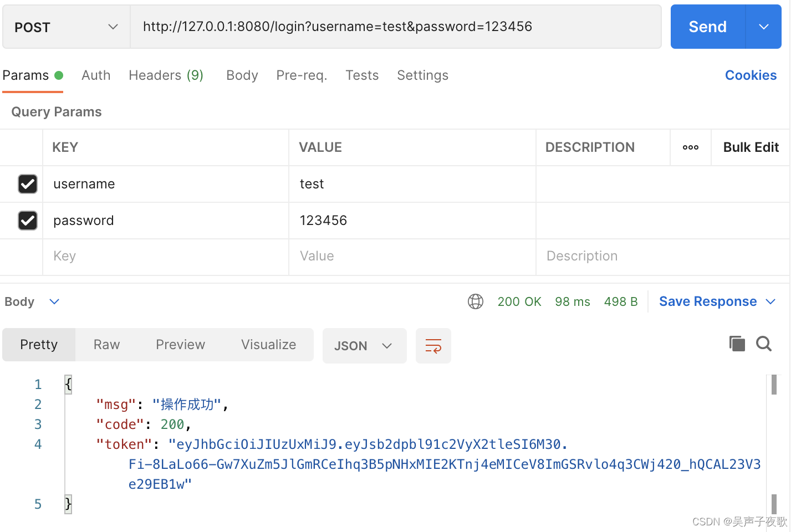Click the Query Params heading
Image resolution: width=796 pixels, height=532 pixels.
click(57, 112)
